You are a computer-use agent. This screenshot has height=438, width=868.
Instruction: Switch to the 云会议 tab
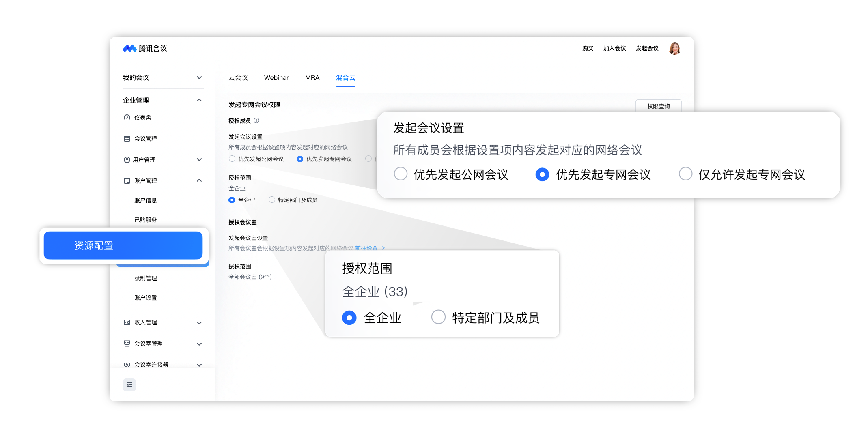point(238,77)
